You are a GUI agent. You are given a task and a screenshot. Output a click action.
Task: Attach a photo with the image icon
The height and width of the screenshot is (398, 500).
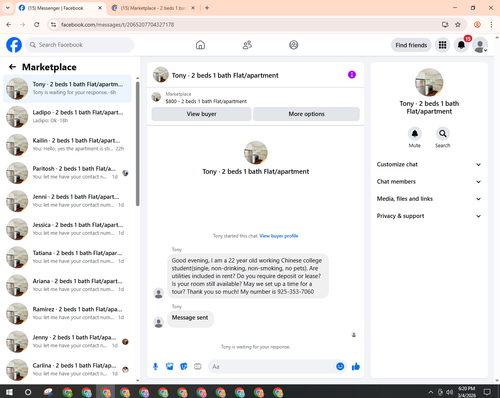(x=170, y=367)
